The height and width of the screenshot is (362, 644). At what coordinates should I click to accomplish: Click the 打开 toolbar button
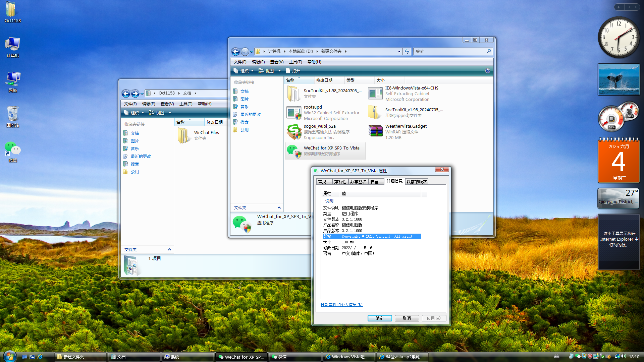click(293, 71)
